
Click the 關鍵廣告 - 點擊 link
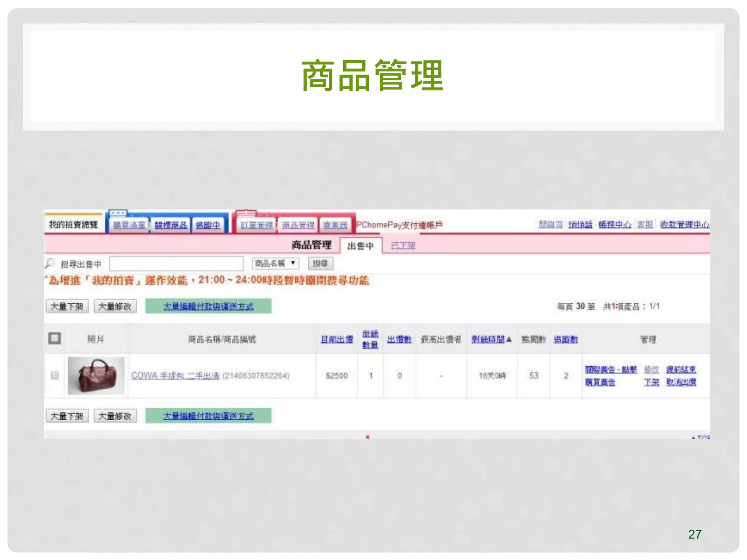click(611, 369)
